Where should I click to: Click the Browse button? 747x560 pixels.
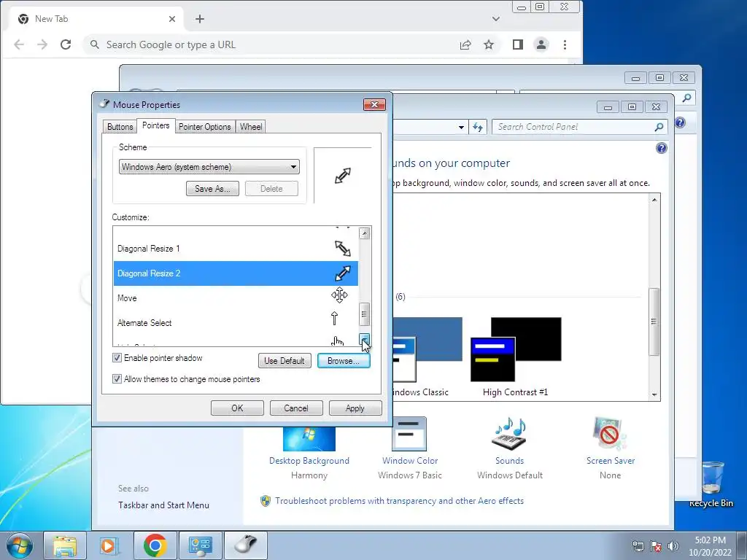[344, 360]
